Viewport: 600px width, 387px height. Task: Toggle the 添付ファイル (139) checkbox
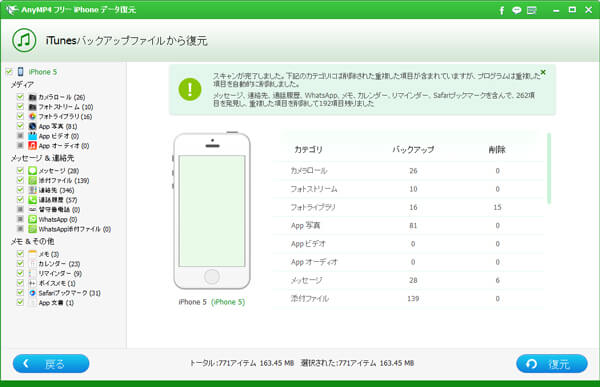(20, 180)
